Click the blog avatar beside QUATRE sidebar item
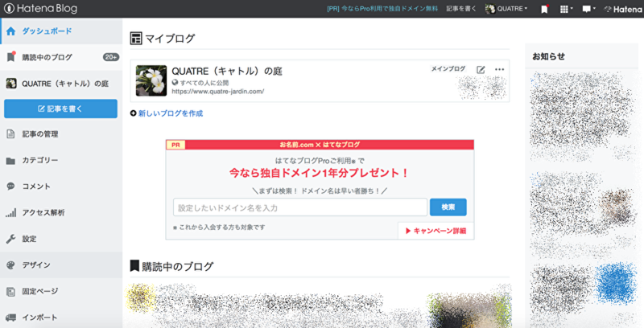 click(11, 84)
